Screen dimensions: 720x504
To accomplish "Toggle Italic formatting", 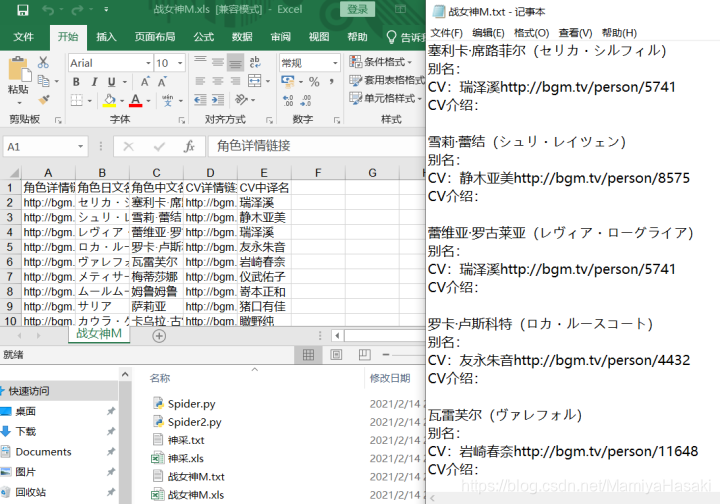I will click(x=94, y=82).
